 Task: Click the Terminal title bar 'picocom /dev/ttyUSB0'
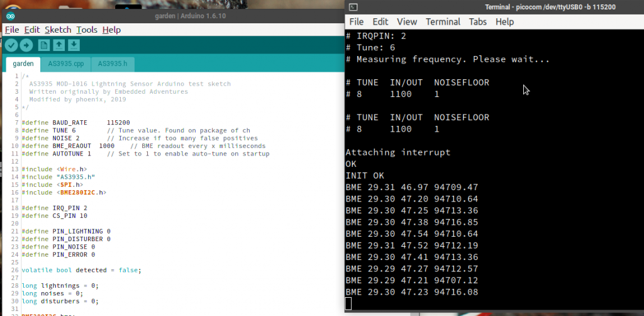point(550,7)
